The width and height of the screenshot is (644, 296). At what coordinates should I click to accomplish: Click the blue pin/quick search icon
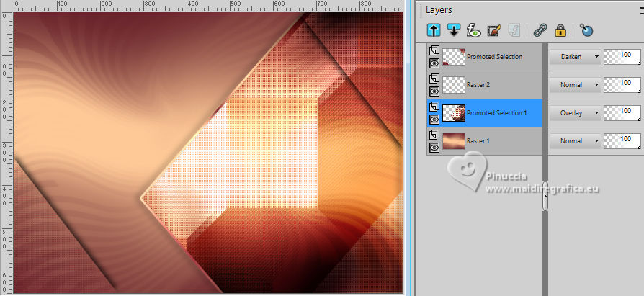pyautogui.click(x=586, y=30)
